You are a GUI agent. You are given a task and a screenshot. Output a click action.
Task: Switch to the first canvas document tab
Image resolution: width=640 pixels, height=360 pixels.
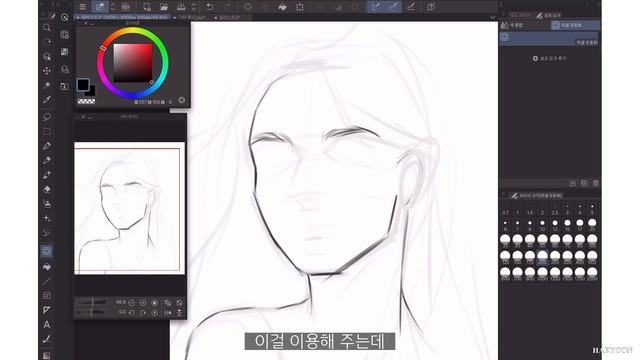click(x=122, y=18)
